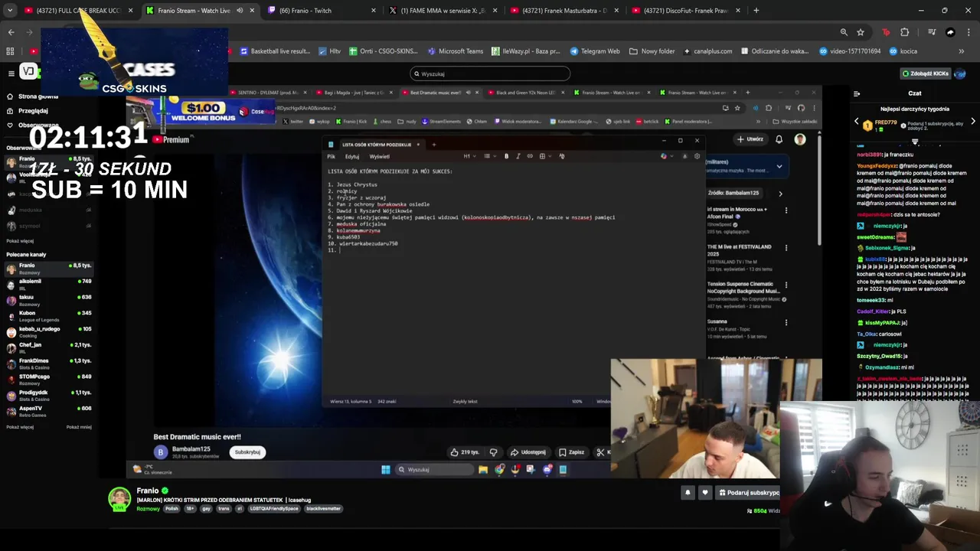This screenshot has height=551, width=980.
Task: Open a new browser tab with plus
Action: point(756,11)
